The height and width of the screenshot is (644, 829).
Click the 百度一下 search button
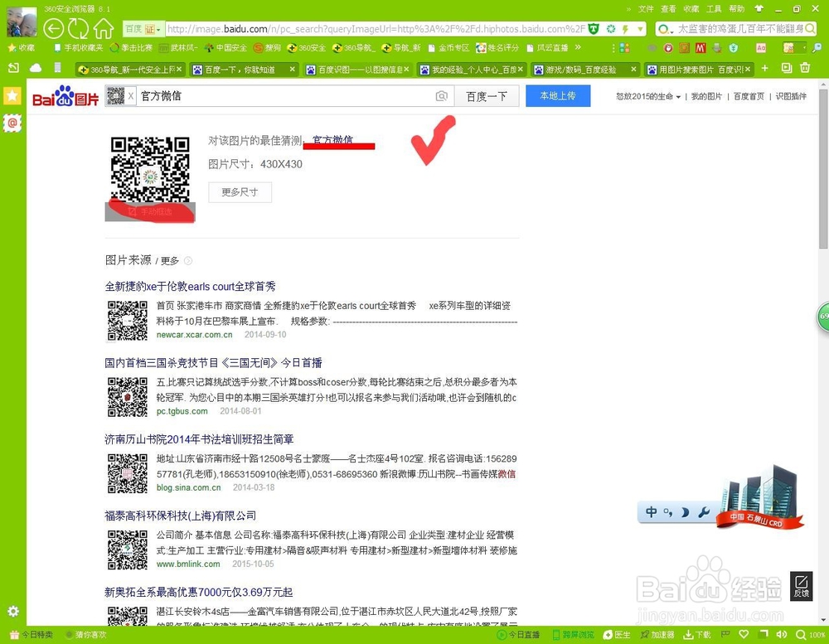[x=487, y=96]
